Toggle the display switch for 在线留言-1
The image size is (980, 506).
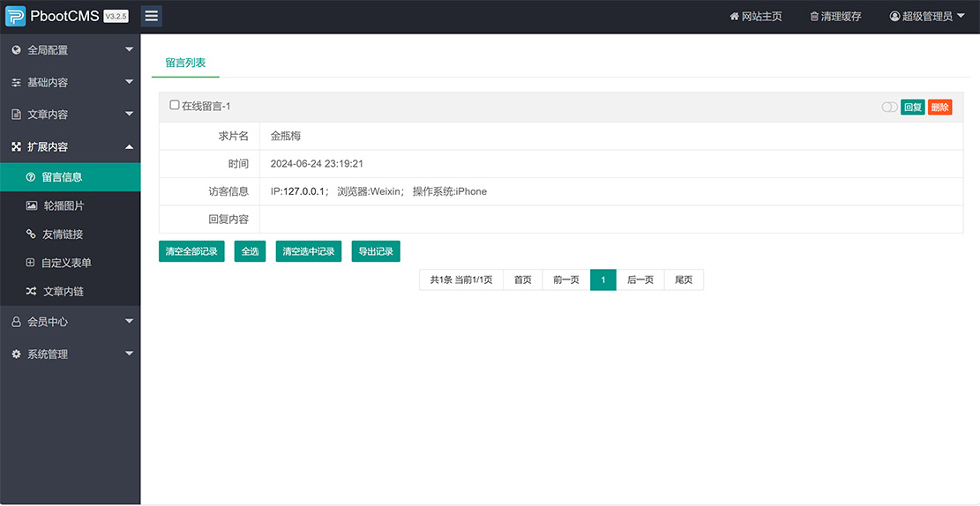click(889, 108)
